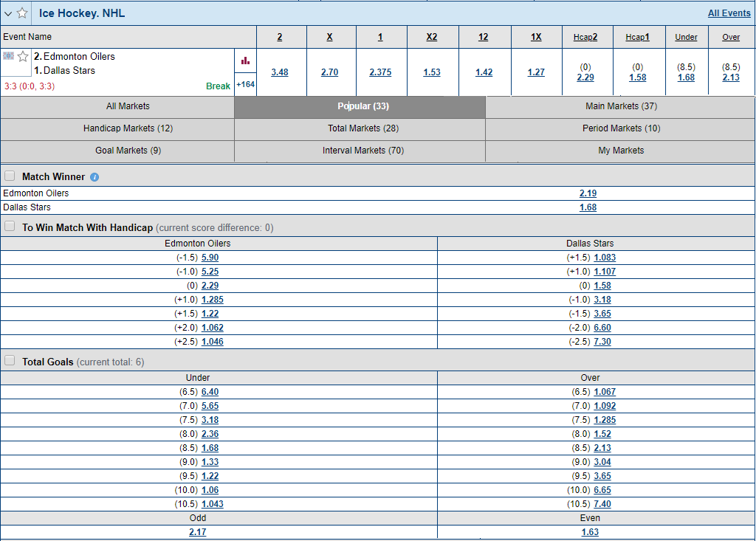Click Odd total goals odds 2.17
Viewport: 756px width, 541px height.
(197, 531)
